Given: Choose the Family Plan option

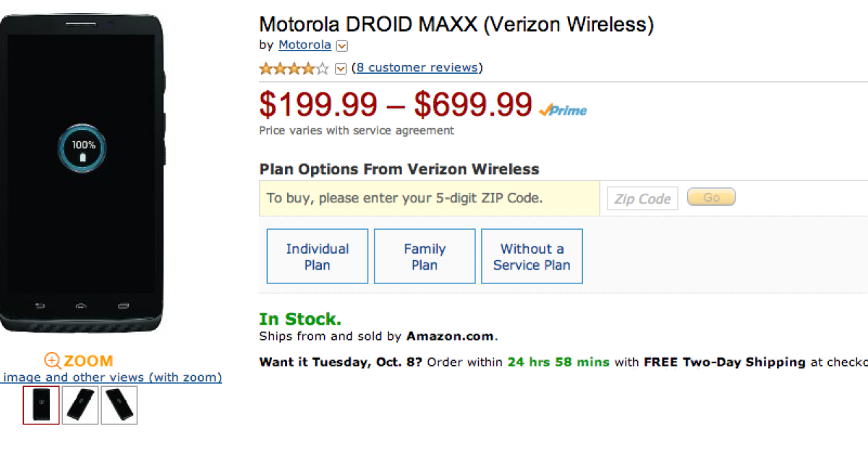Looking at the screenshot, I should (x=425, y=257).
